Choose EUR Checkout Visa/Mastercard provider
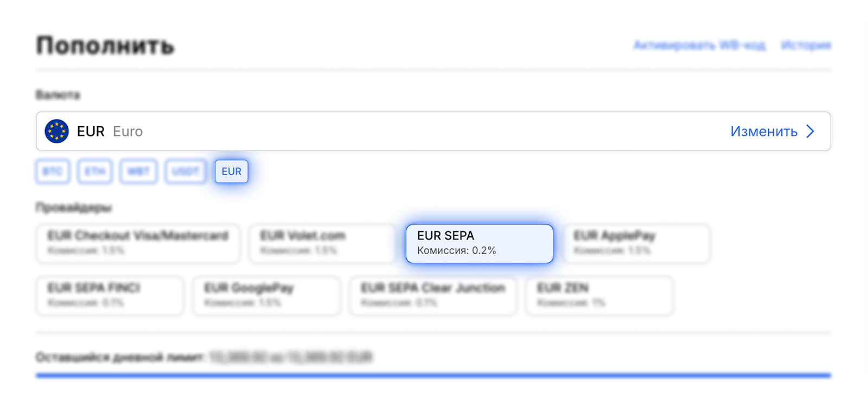 pos(138,243)
